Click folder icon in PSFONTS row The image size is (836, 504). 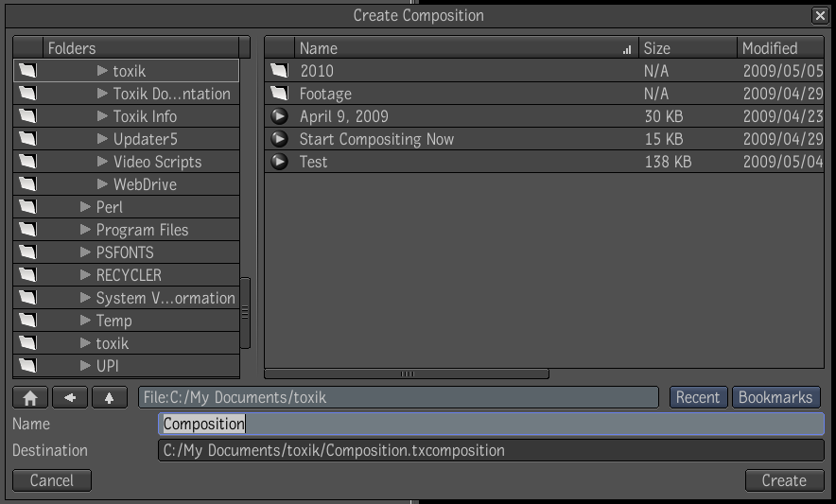pyautogui.click(x=27, y=252)
